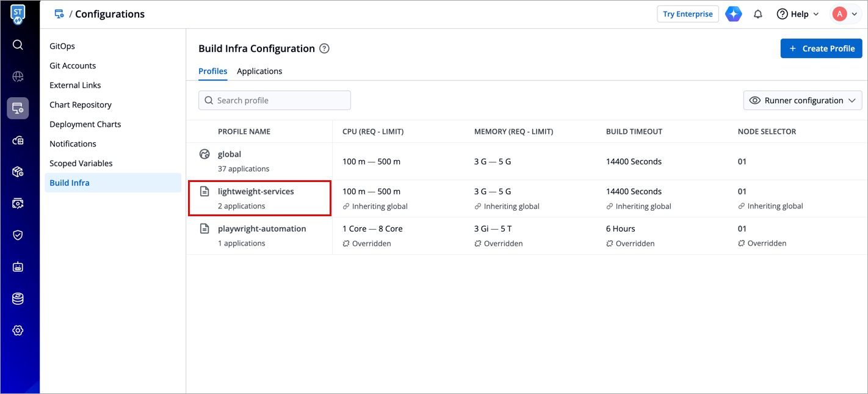This screenshot has width=868, height=394.
Task: Click the shield security icon in sidebar
Action: click(x=18, y=235)
